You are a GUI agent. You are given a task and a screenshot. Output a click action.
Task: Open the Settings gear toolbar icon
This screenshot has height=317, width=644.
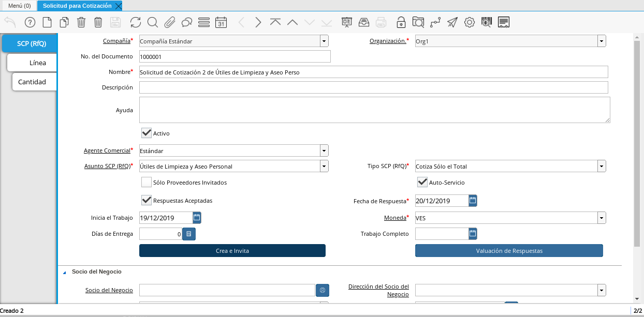(470, 22)
